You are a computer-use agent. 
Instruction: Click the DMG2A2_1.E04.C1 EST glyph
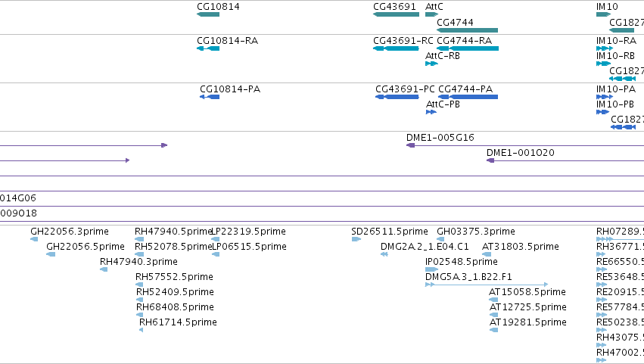point(384,254)
